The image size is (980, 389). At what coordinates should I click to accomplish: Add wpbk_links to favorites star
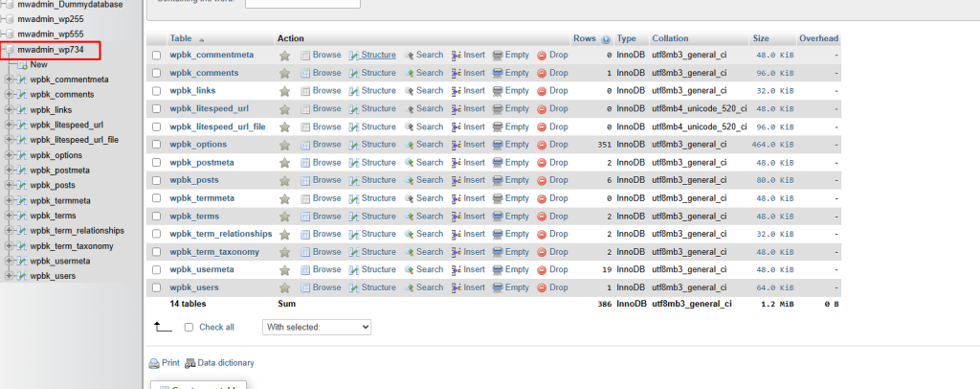[284, 91]
